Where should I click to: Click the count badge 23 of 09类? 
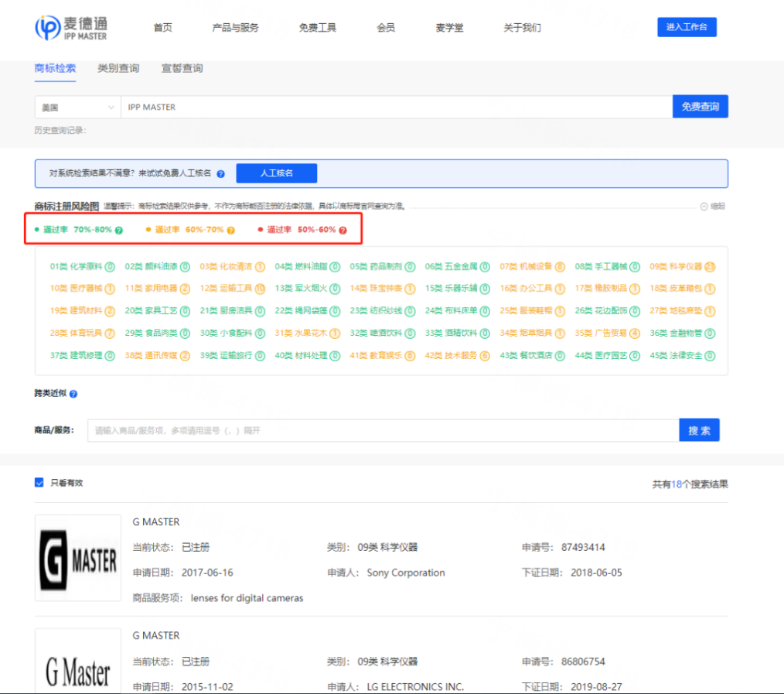(710, 267)
